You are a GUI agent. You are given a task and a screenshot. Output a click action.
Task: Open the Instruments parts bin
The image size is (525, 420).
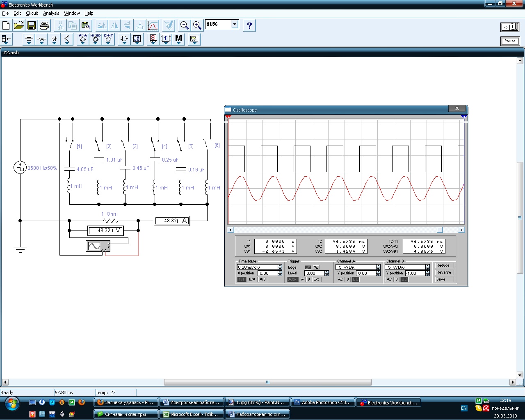[194, 39]
